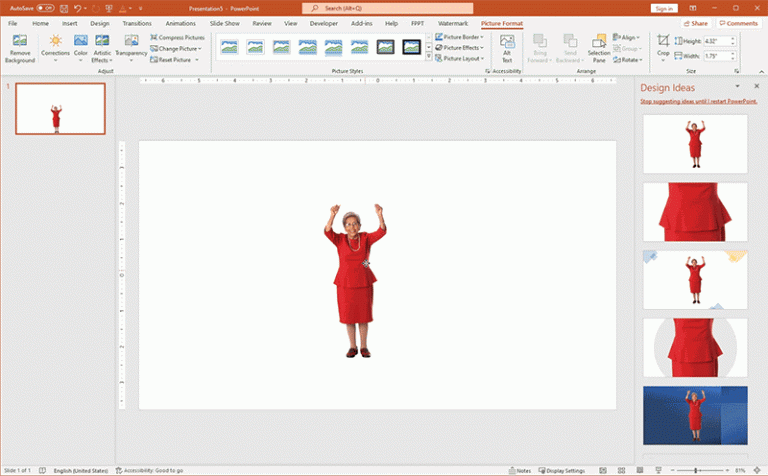Image resolution: width=768 pixels, height=476 pixels.
Task: Switch to the Transitions tab
Action: click(x=137, y=24)
